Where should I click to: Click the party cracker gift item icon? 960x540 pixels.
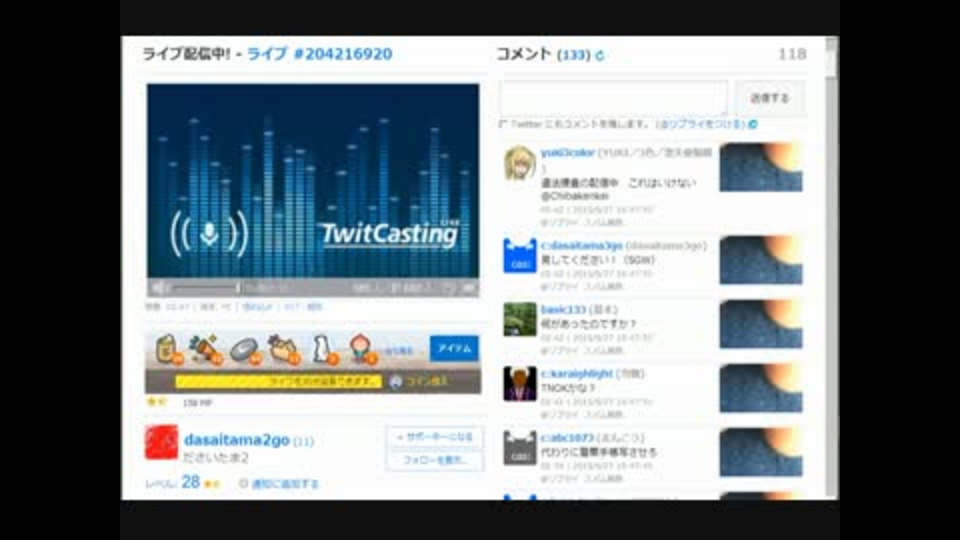205,350
